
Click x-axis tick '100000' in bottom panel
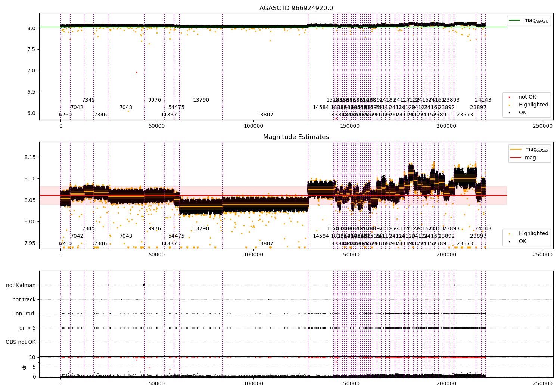[x=253, y=383]
